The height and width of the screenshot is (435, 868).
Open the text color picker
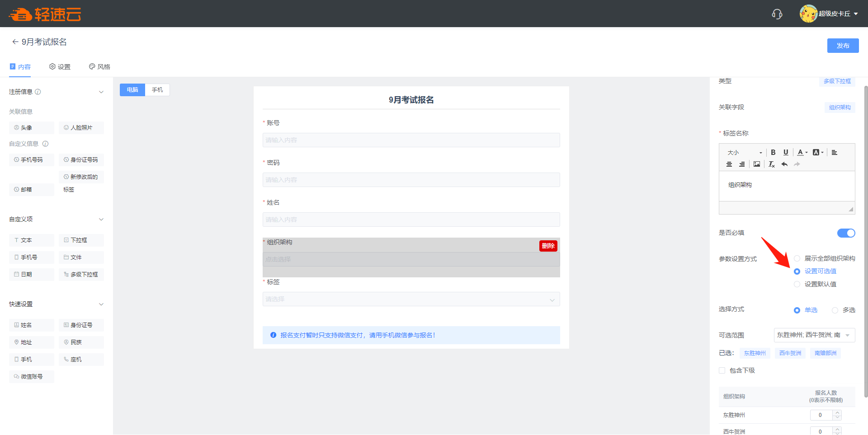tap(802, 152)
